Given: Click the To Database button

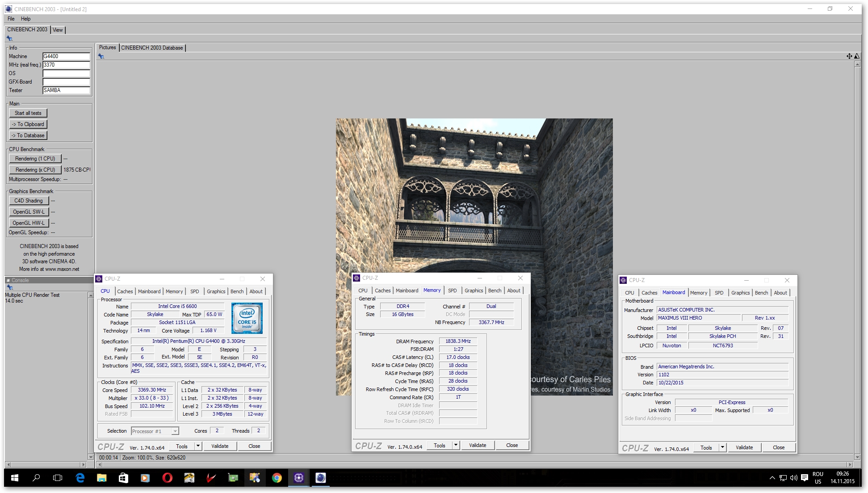Looking at the screenshot, I should point(28,135).
